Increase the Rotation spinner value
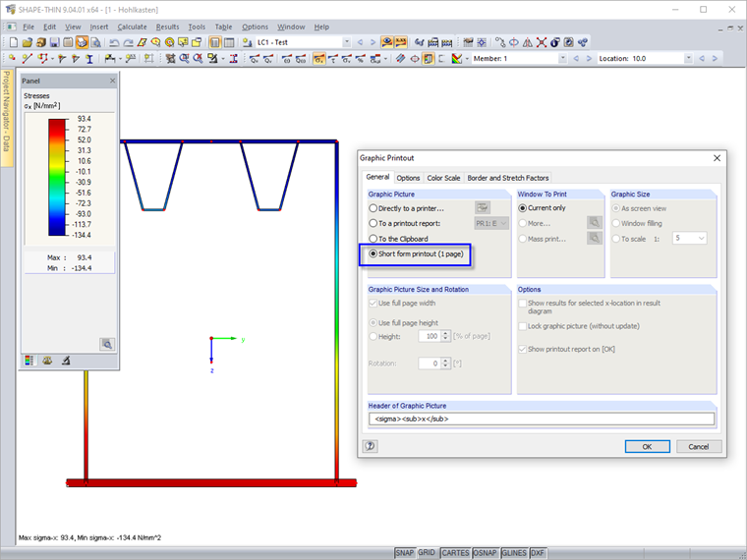 445,361
